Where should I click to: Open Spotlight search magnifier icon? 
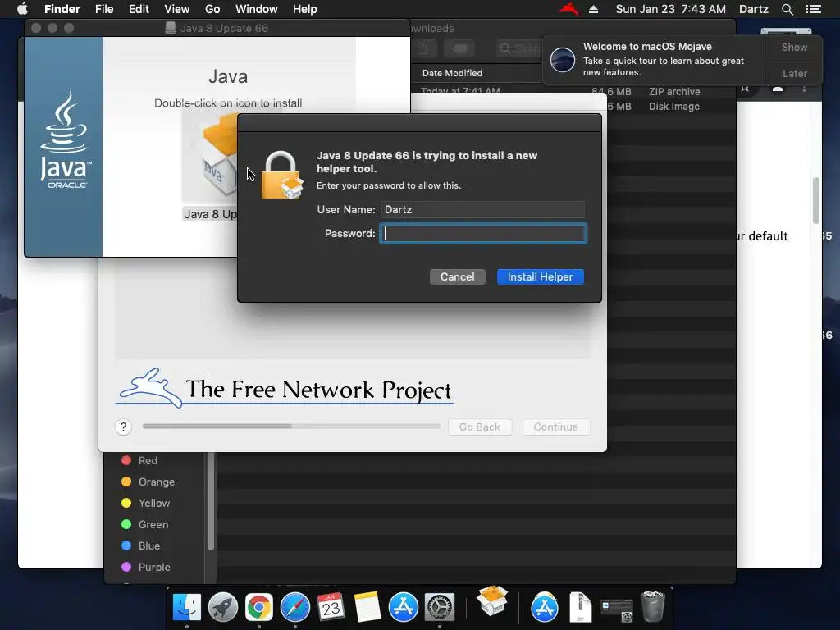click(x=787, y=9)
